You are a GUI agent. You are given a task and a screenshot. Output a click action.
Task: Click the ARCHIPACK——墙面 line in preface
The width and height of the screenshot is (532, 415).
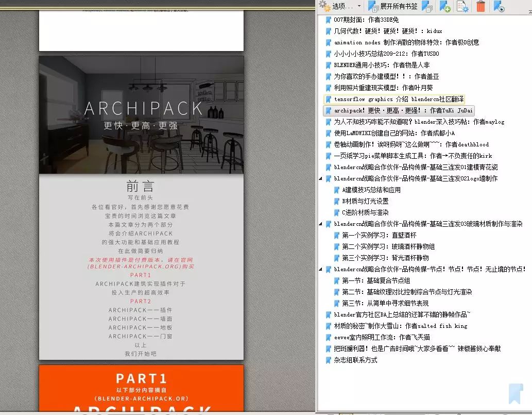tap(141, 319)
